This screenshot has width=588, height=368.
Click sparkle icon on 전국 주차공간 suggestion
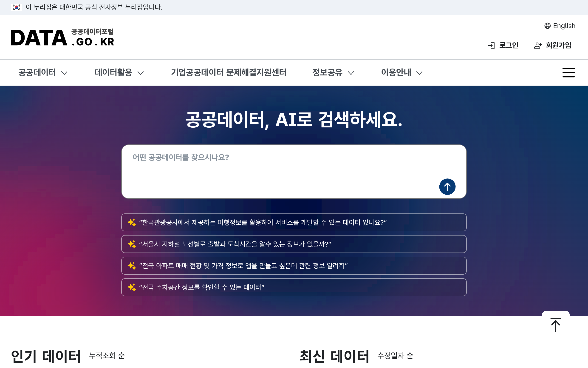(132, 287)
